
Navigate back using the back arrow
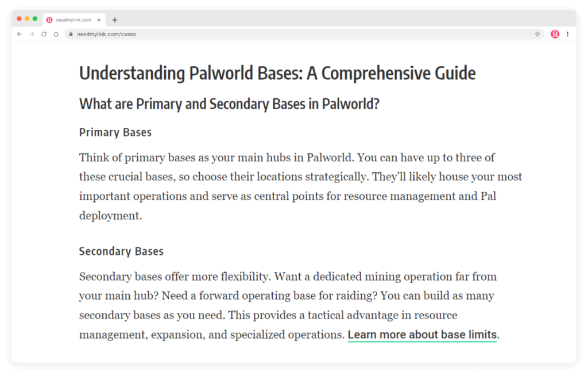pos(20,34)
